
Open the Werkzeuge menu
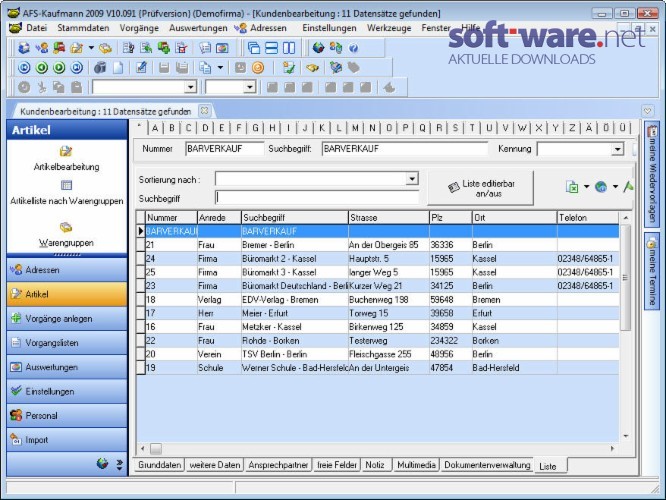pos(389,28)
